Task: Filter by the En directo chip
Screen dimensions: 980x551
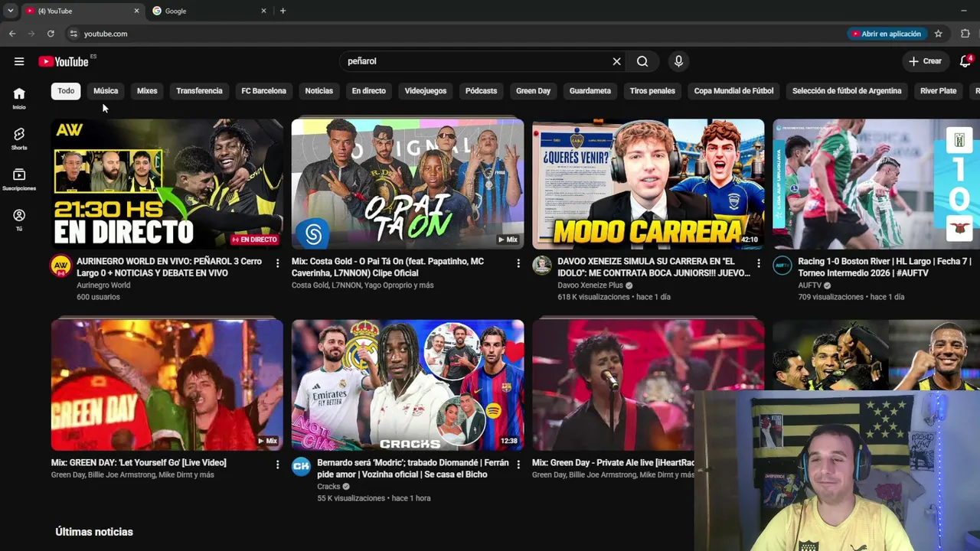Action: [x=369, y=91]
